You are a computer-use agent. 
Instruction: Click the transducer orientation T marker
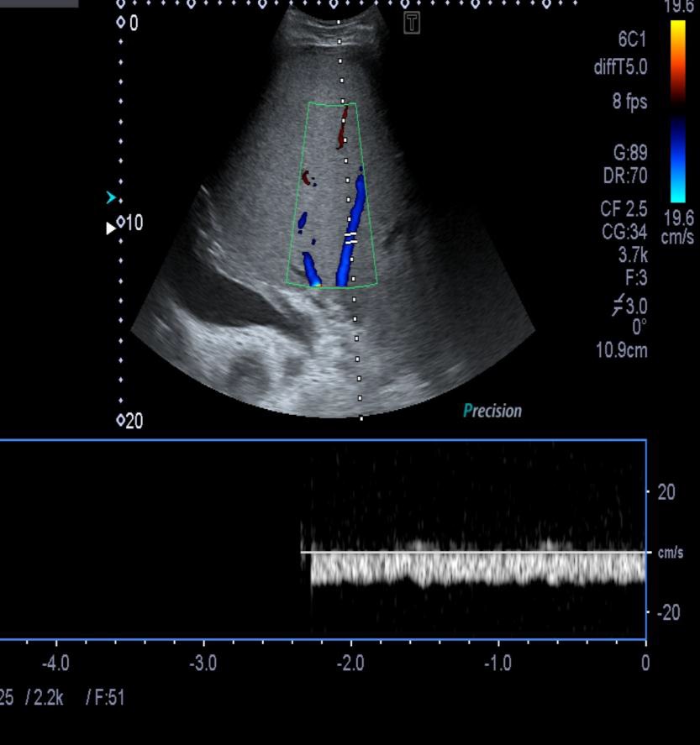point(412,23)
